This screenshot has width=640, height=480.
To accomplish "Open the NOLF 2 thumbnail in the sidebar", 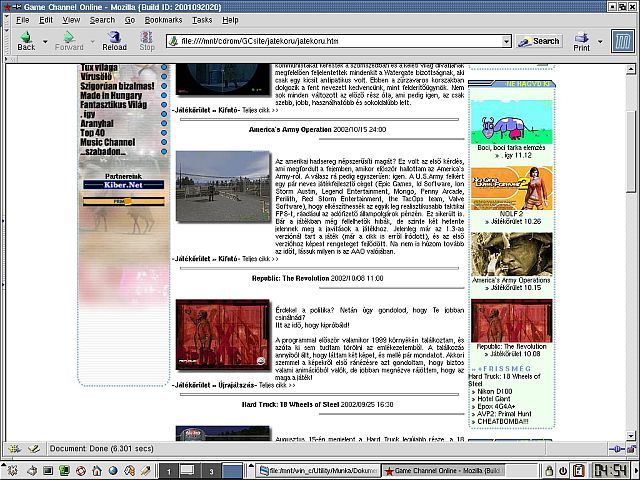I will click(512, 188).
